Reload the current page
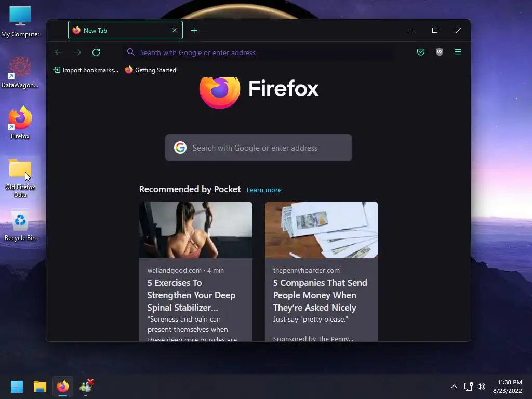The image size is (532, 399). [x=96, y=52]
